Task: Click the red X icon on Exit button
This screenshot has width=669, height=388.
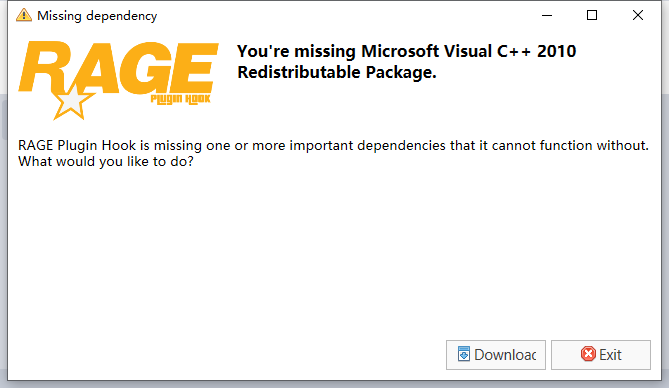Action: (588, 354)
